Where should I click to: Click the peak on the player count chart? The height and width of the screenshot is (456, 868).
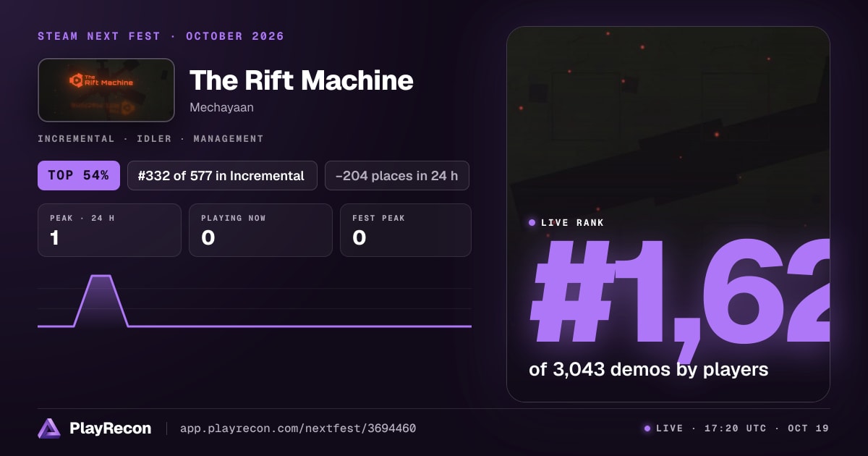101,276
